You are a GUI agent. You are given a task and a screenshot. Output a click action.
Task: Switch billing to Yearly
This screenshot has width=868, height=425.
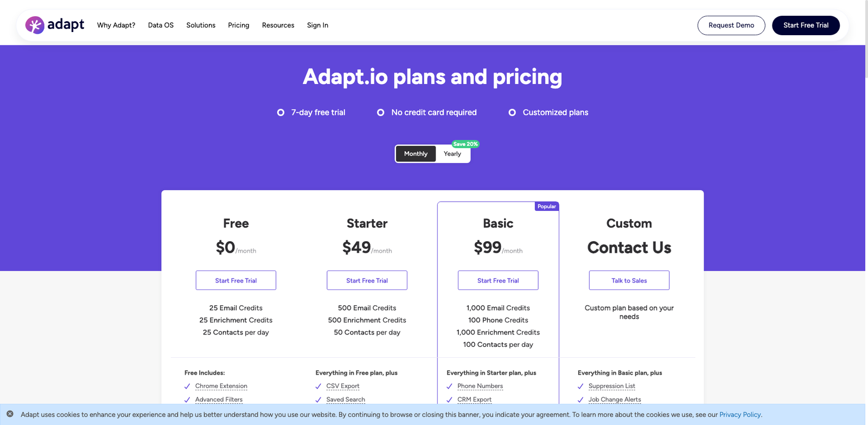coord(452,154)
